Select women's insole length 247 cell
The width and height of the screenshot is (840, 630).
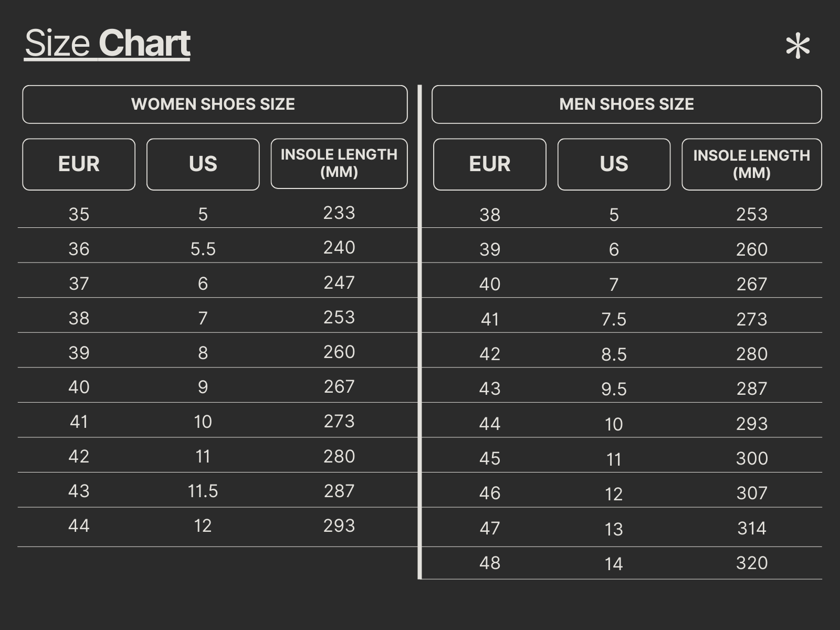tap(339, 282)
